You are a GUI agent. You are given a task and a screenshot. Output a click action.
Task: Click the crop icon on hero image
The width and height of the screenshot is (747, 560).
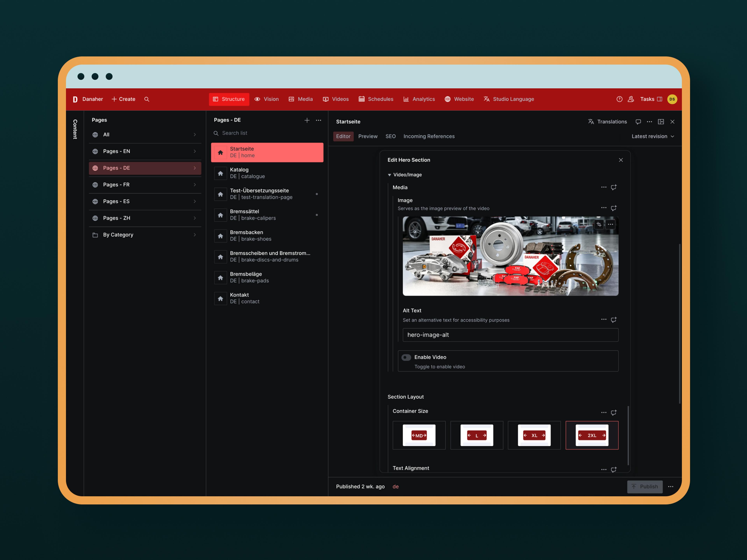tap(599, 224)
